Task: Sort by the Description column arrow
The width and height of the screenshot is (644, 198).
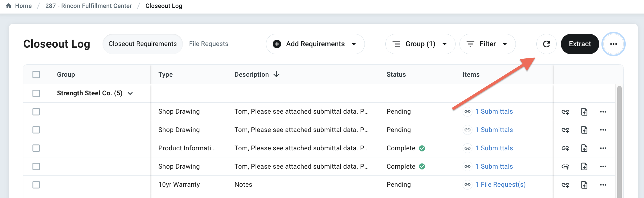Action: 276,74
